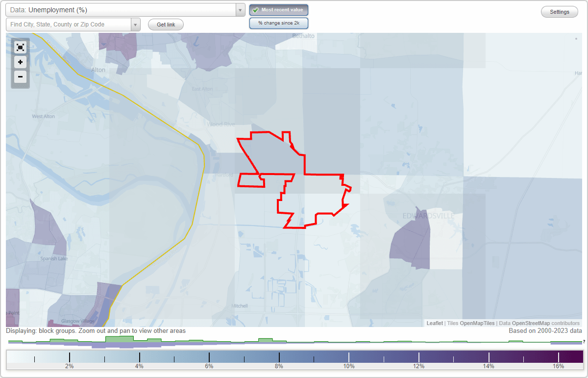
Task: Click the Wood River label on map
Action: [221, 124]
